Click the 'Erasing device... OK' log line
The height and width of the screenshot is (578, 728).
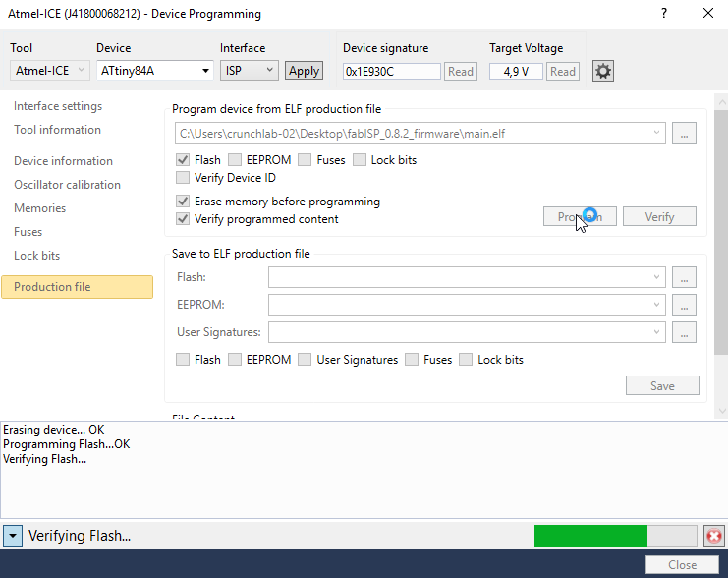pyautogui.click(x=54, y=430)
